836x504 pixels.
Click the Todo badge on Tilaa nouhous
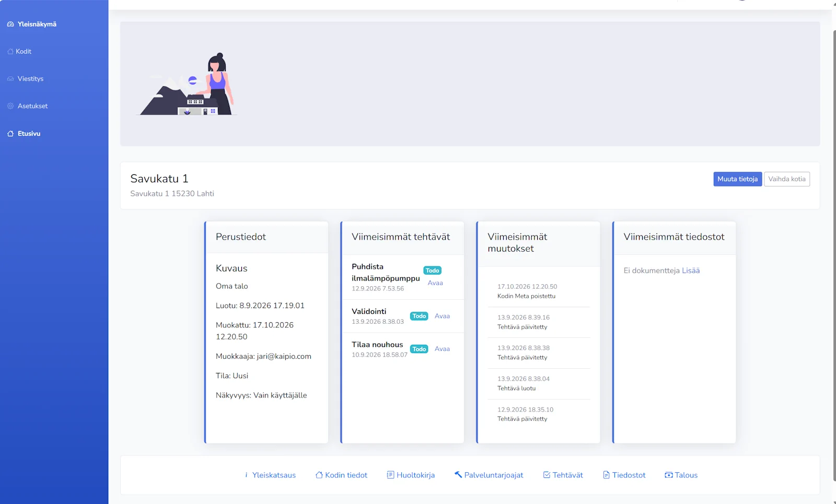(x=419, y=349)
